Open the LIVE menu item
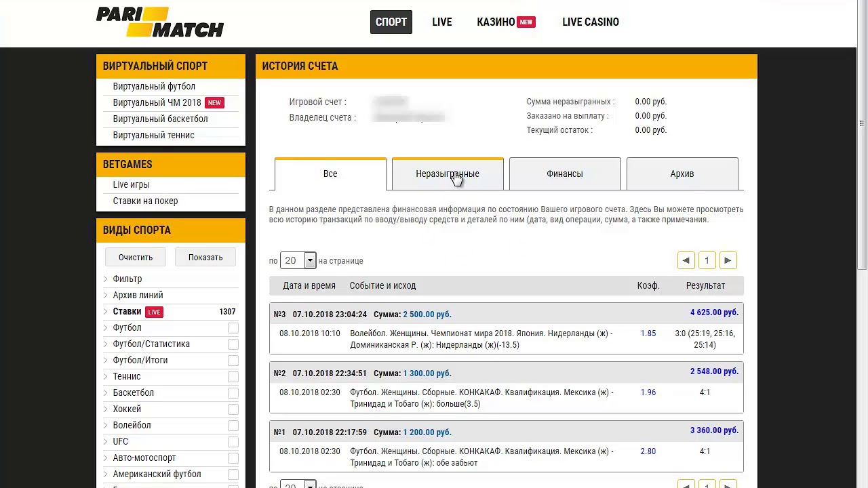Screen dimensions: 868x488 click(x=442, y=22)
